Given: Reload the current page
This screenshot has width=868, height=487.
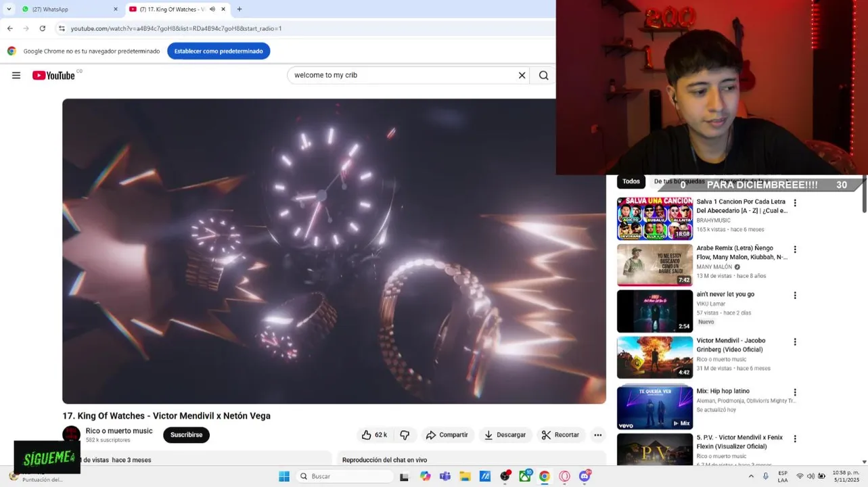Looking at the screenshot, I should tap(43, 28).
